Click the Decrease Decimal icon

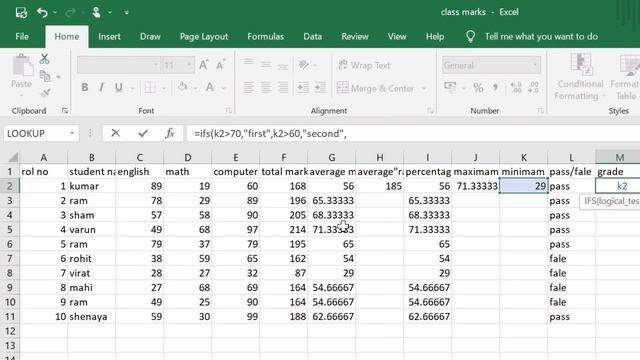click(x=533, y=87)
